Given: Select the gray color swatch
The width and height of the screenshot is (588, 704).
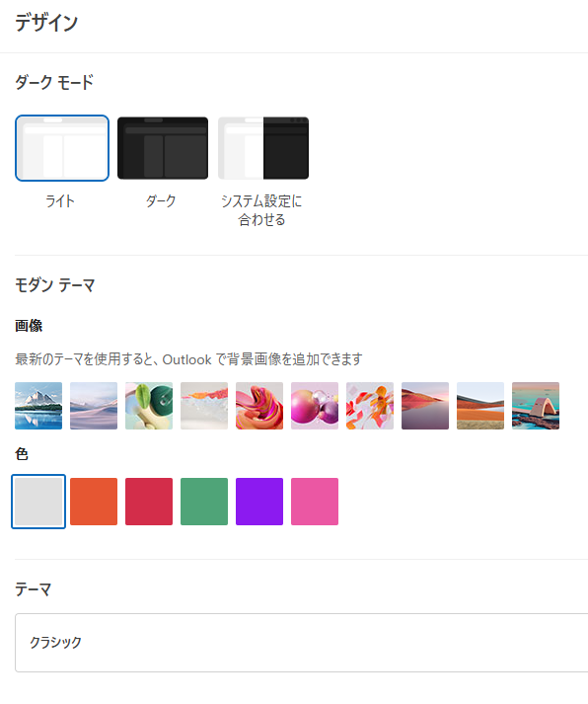Looking at the screenshot, I should pyautogui.click(x=38, y=502).
